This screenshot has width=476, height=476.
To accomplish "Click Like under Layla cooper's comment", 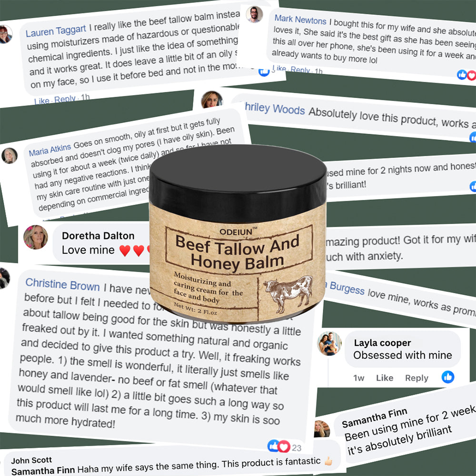I will 384,378.
